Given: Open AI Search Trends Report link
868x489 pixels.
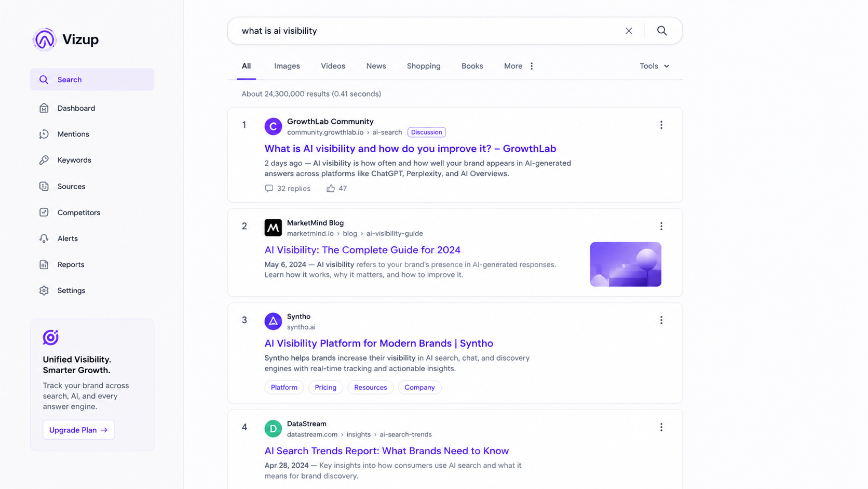Looking at the screenshot, I should coord(387,451).
